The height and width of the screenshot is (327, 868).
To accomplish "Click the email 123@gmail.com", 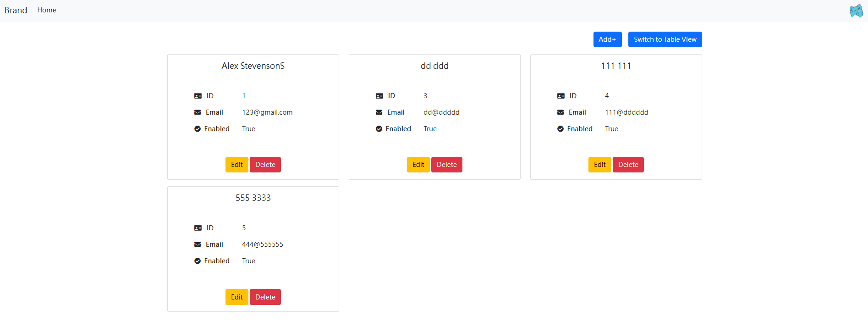I will pyautogui.click(x=267, y=112).
